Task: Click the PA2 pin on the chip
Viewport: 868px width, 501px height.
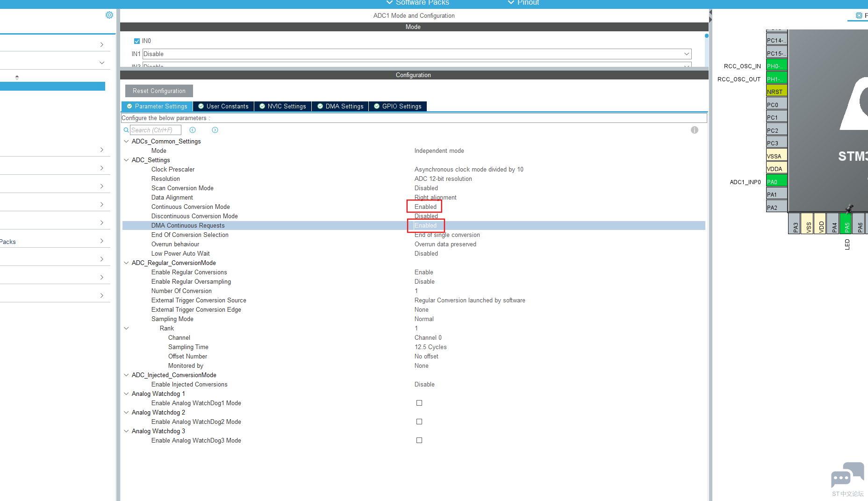Action: (x=776, y=208)
